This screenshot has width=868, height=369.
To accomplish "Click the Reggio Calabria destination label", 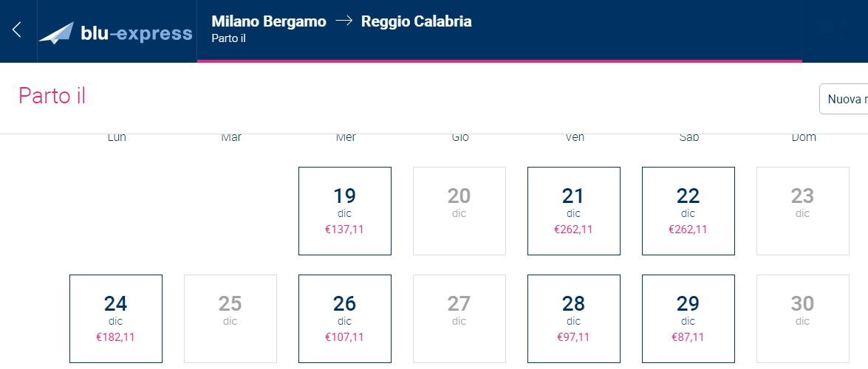I will coord(416,21).
